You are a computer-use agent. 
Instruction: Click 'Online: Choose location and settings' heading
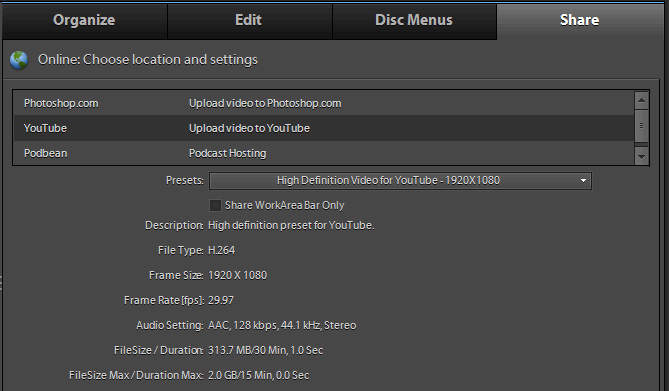click(148, 59)
